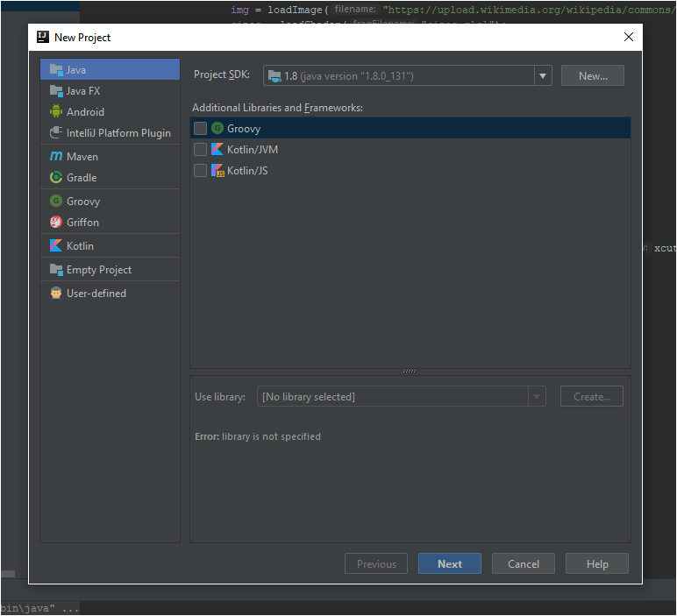Select Java FX project type
The width and height of the screenshot is (677, 616).
pyautogui.click(x=110, y=90)
